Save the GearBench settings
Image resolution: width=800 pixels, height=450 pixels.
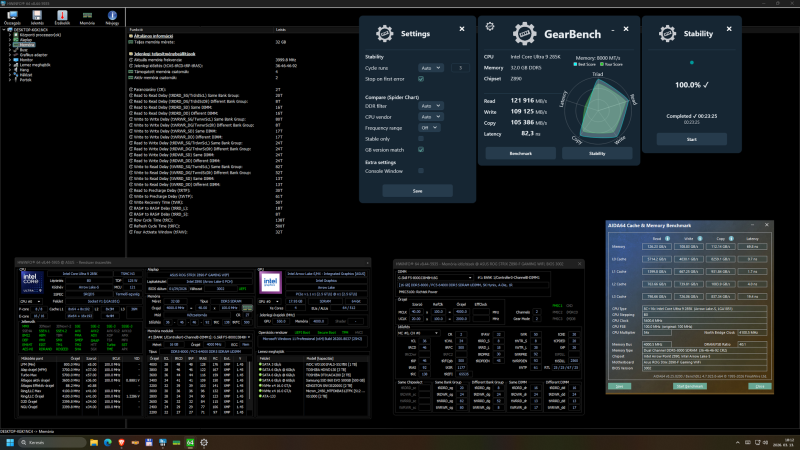pos(417,191)
